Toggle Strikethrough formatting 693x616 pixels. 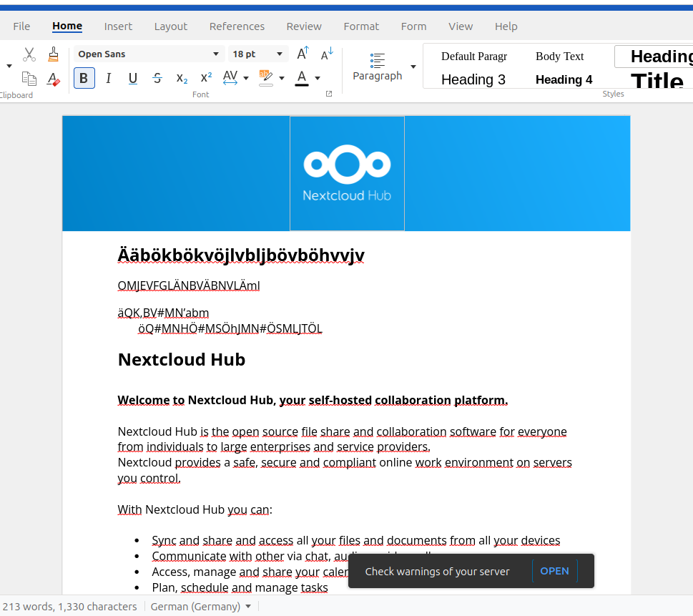157,78
